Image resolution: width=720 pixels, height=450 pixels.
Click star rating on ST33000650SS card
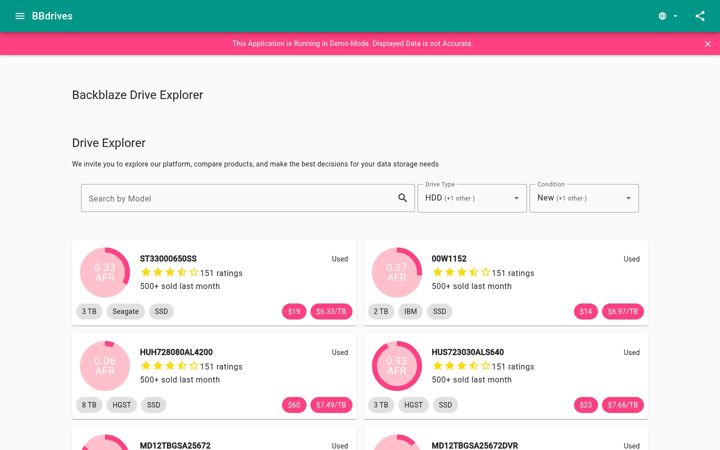tap(169, 272)
